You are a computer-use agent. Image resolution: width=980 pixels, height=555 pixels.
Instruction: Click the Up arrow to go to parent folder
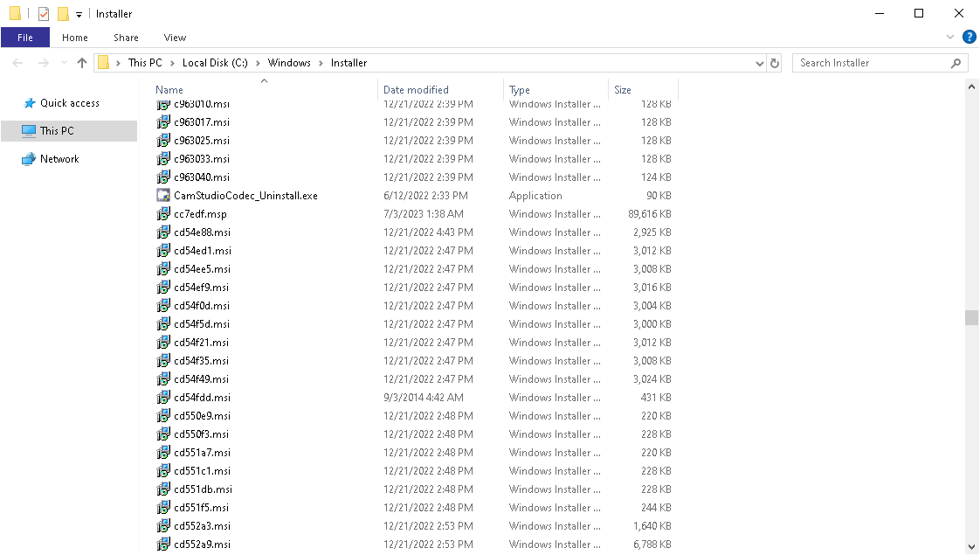click(x=81, y=62)
